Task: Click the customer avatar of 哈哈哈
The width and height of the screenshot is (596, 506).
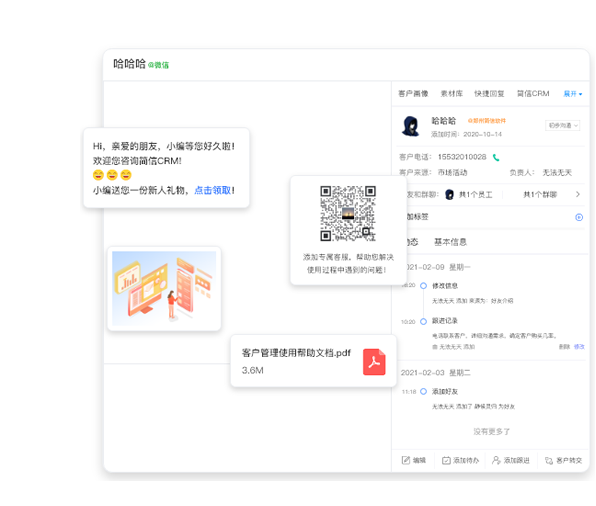Action: click(x=411, y=127)
